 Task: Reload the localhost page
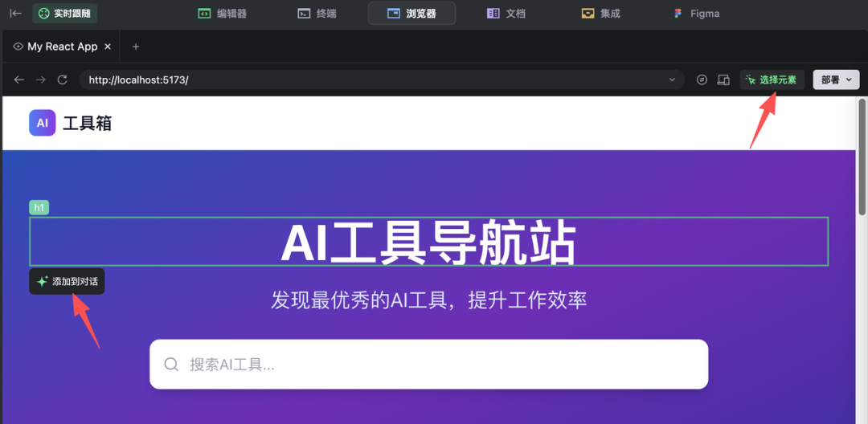[x=63, y=79]
